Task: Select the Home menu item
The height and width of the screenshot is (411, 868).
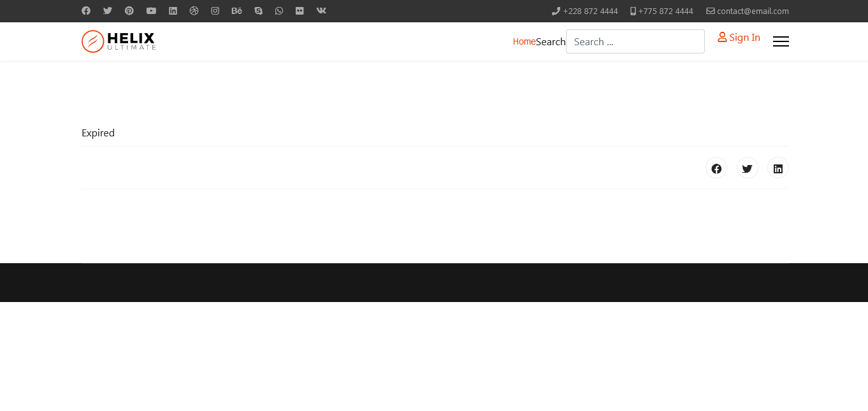Action: pos(524,41)
